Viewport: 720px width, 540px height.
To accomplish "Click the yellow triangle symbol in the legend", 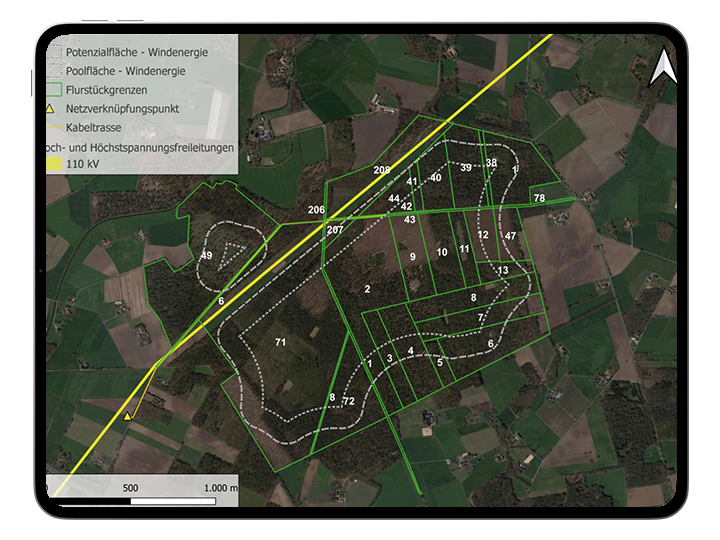I will (x=52, y=108).
